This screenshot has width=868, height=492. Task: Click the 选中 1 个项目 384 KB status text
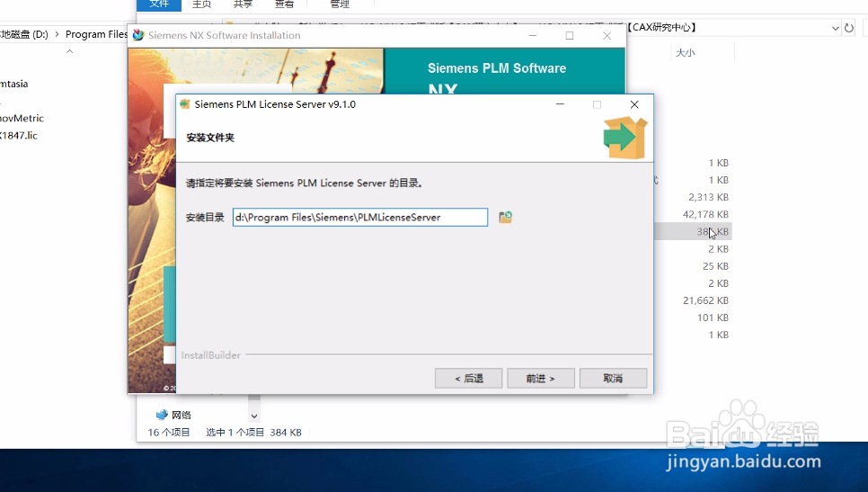[x=253, y=432]
